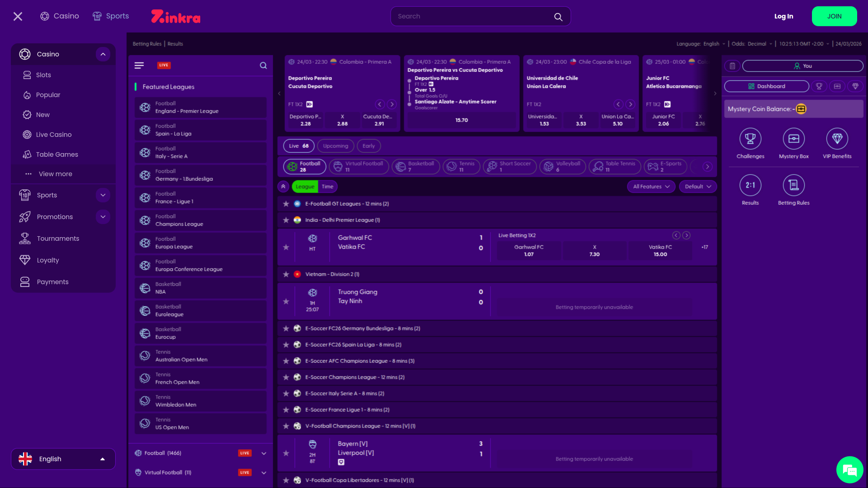Favorite the Garhwal FC match star
The image size is (868, 488).
(x=286, y=247)
